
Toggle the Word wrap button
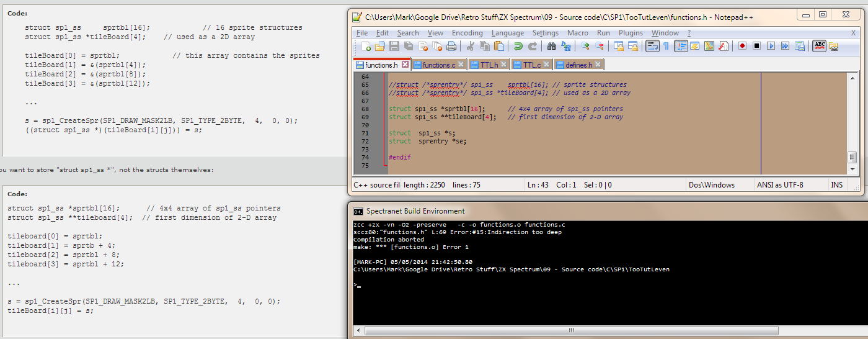point(652,46)
